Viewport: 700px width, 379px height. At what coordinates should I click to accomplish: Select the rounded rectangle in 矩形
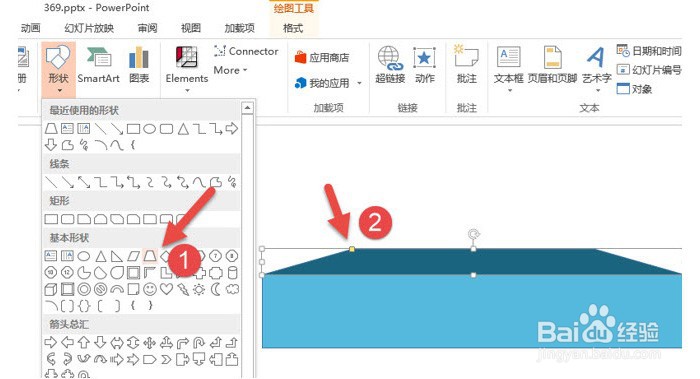67,219
